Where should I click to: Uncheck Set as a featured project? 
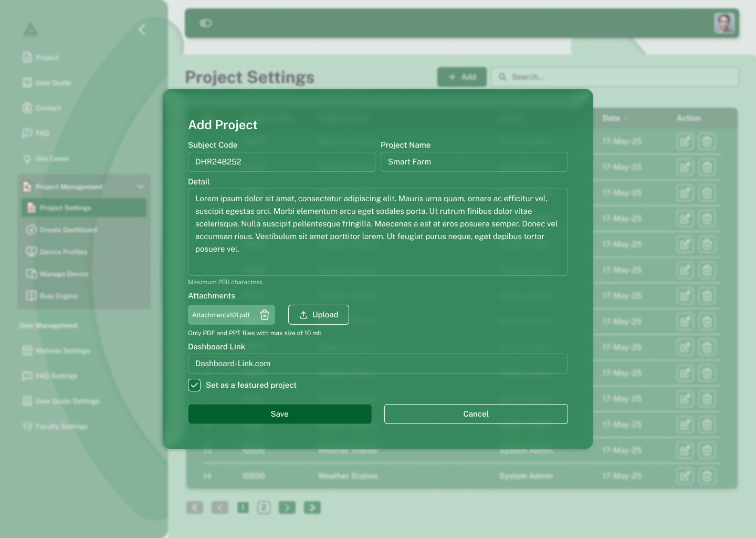(x=194, y=385)
